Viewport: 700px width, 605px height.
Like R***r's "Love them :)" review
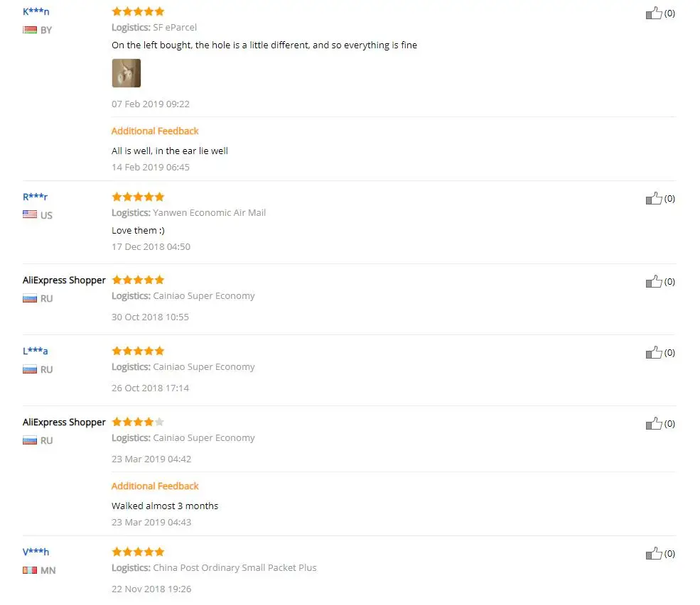(654, 199)
